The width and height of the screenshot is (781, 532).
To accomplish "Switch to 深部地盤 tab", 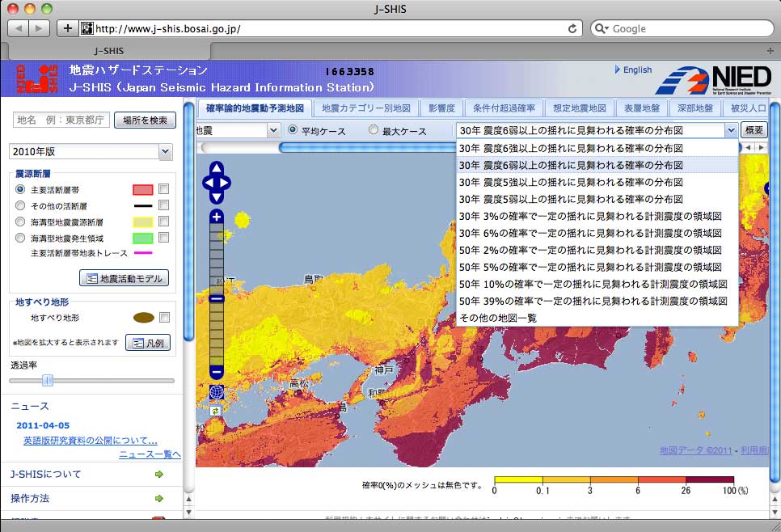I will 694,108.
